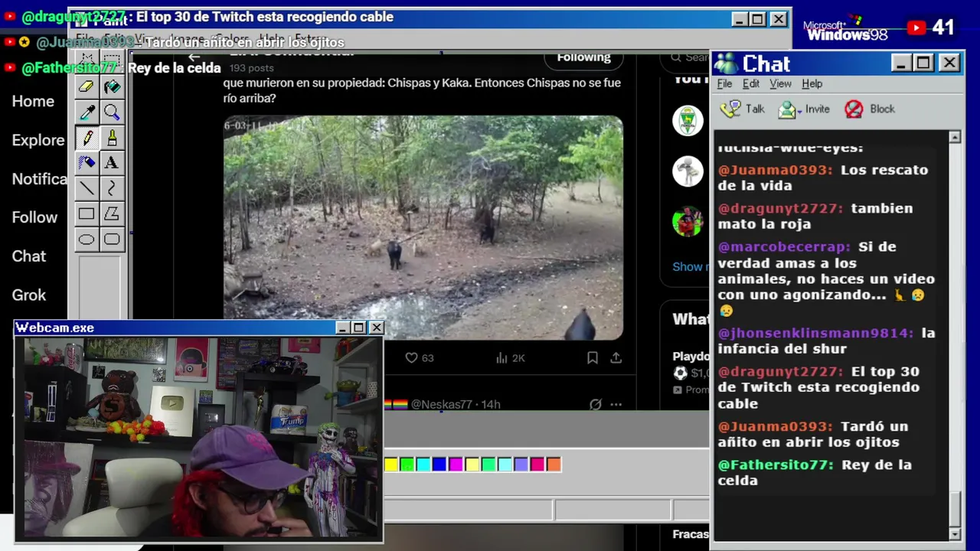Select the Airbrush spray can tool
Viewport: 980px width, 551px height.
pos(87,163)
